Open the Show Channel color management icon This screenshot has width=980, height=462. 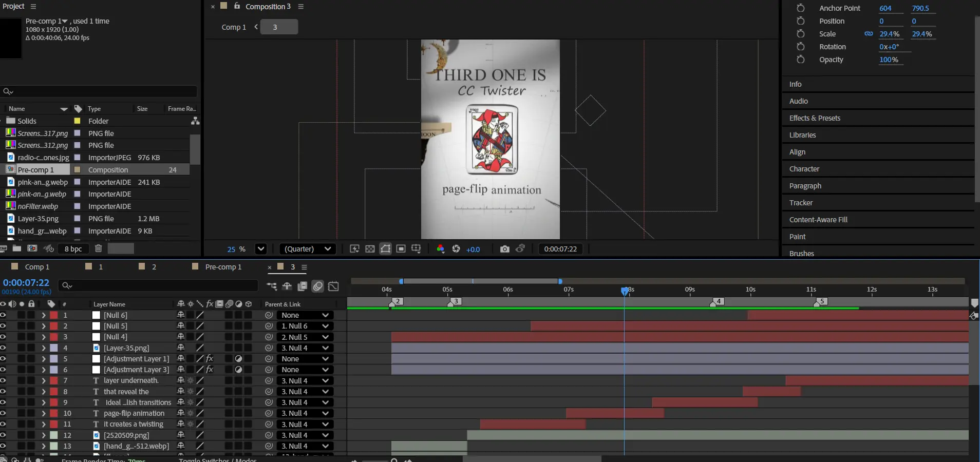click(x=440, y=249)
